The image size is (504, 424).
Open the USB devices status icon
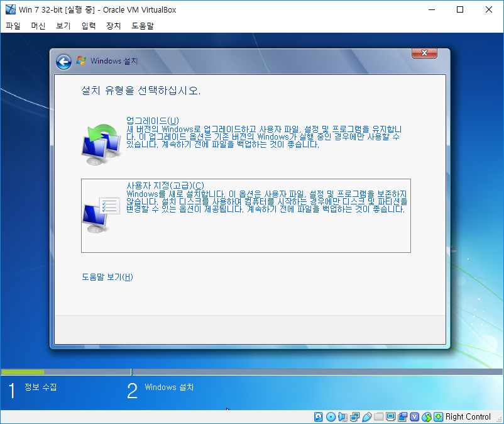367,416
